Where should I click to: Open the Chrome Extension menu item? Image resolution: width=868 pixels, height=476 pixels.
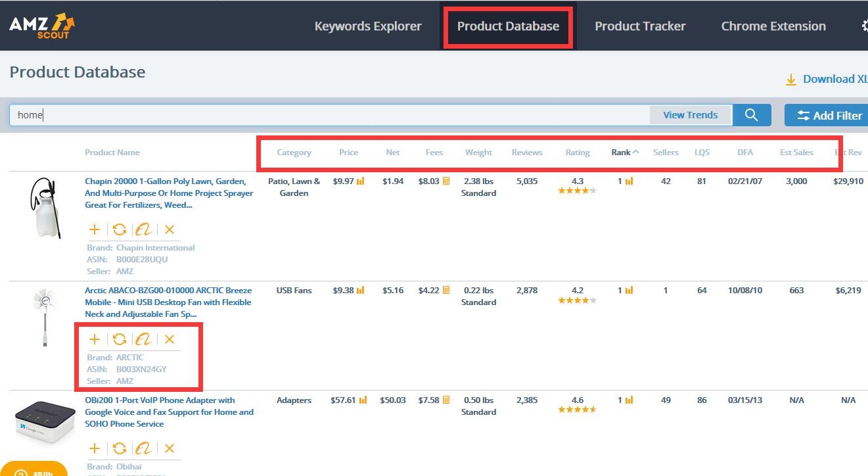coord(773,26)
